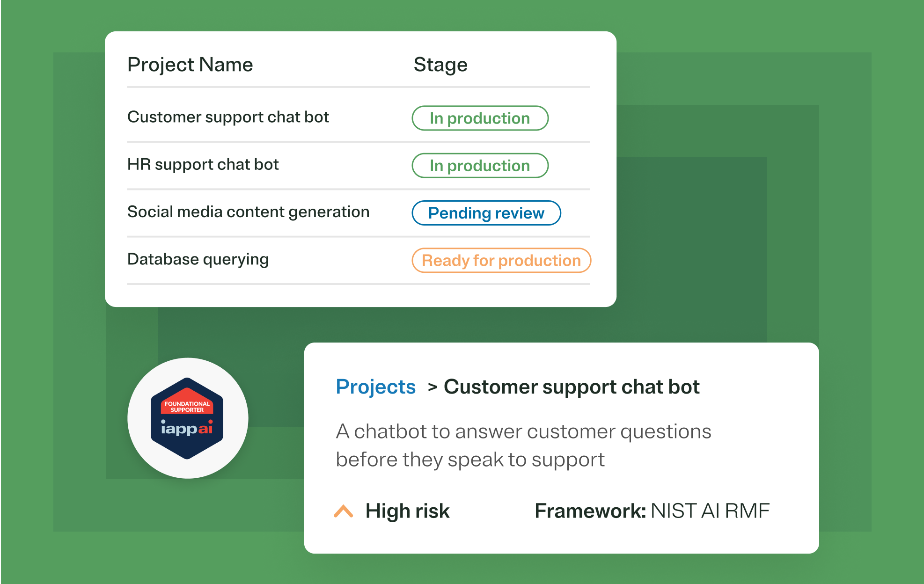Open the Database querying project
The image size is (924, 584).
pyautogui.click(x=198, y=259)
